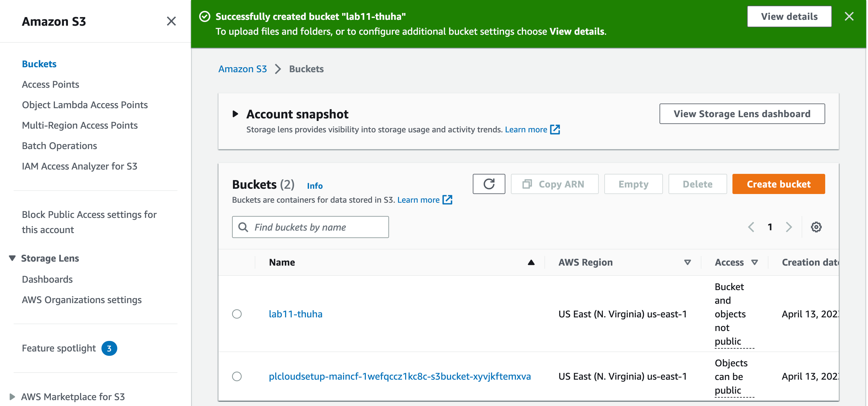Click the Create bucket button
The image size is (868, 406).
778,184
